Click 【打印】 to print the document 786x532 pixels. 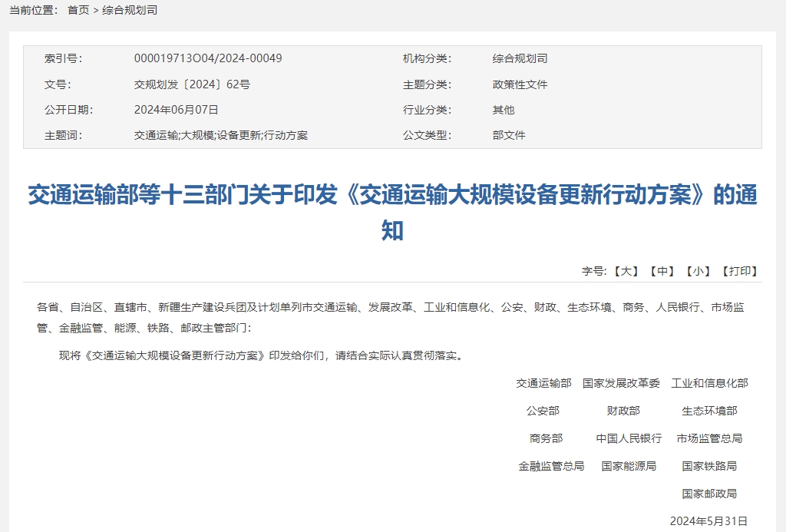pyautogui.click(x=739, y=270)
